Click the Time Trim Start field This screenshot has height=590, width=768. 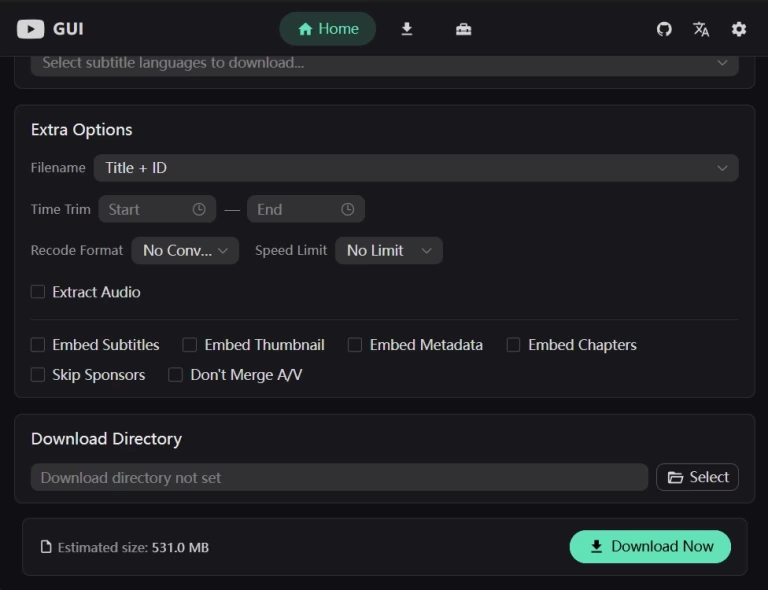coord(157,210)
